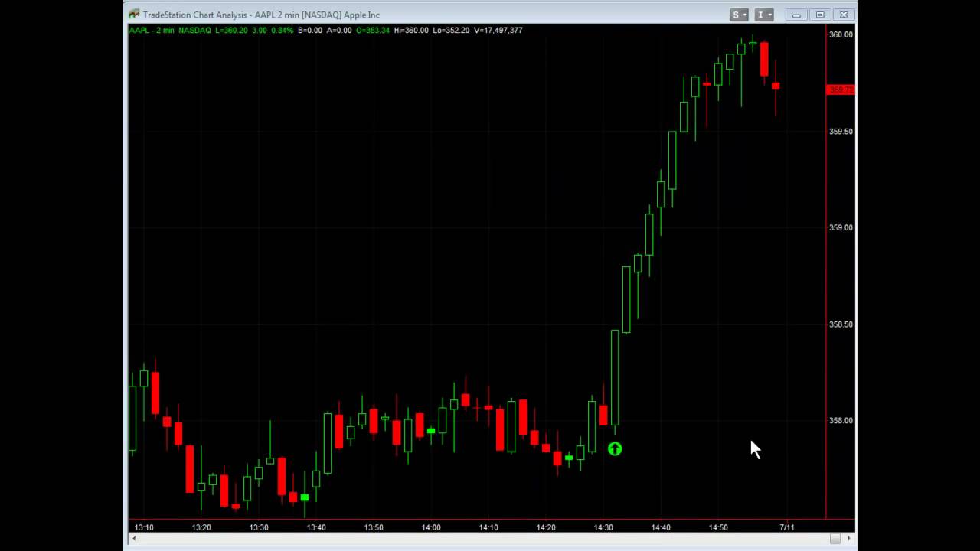Screen dimensions: 980x551
Task: Click the right arrow of the horizontal scrollbar
Action: (848, 539)
